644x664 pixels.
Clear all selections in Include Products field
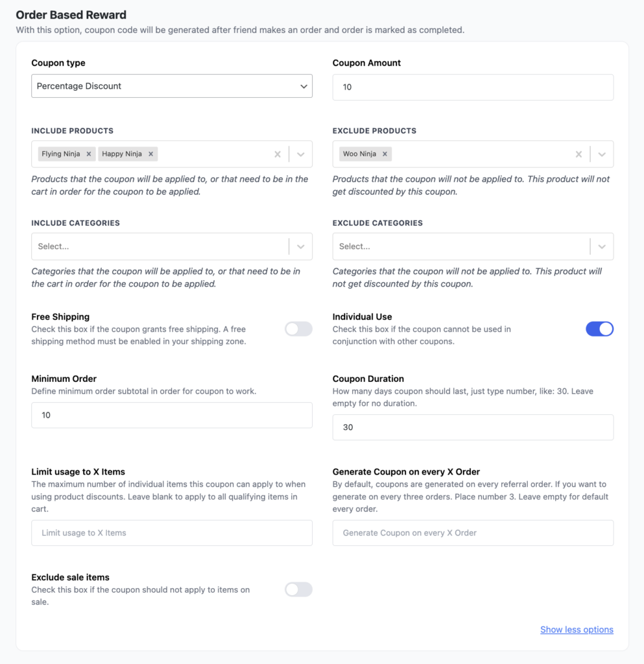coord(278,154)
